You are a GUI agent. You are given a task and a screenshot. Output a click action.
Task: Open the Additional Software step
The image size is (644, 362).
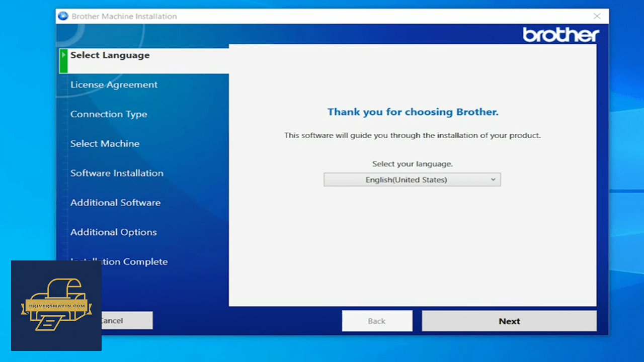click(115, 203)
